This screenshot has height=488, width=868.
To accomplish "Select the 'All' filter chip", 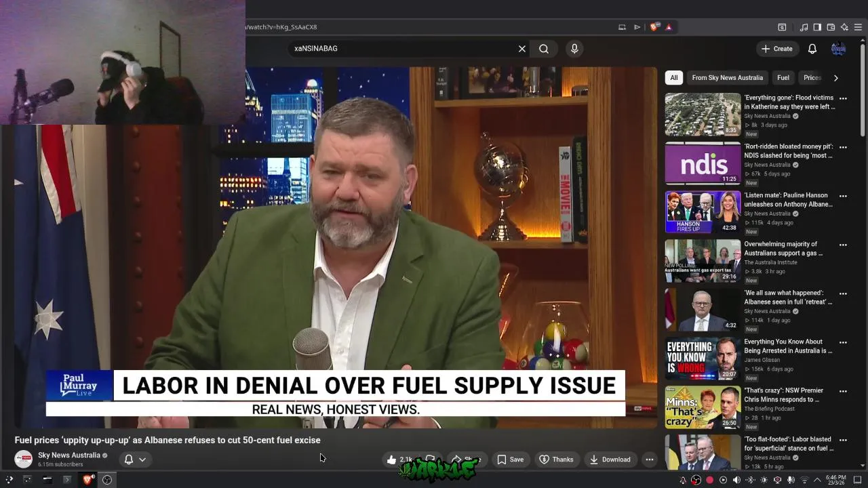I will click(673, 78).
